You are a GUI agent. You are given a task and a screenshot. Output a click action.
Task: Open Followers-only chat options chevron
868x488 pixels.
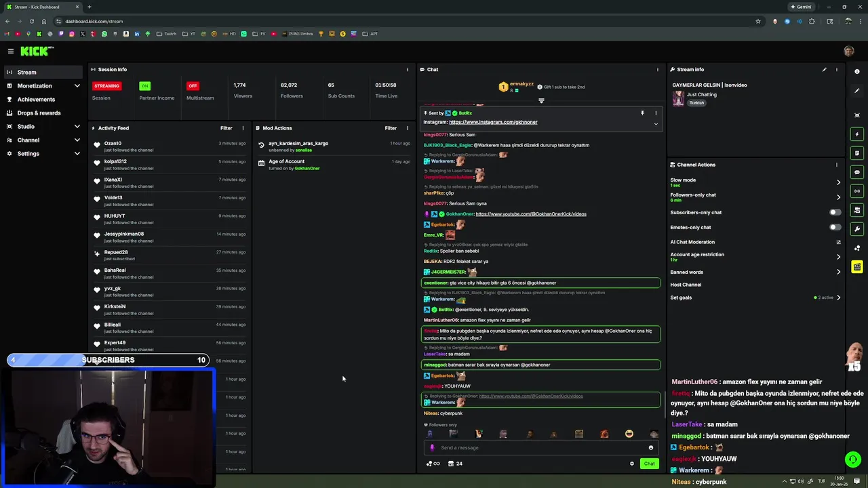pos(839,197)
